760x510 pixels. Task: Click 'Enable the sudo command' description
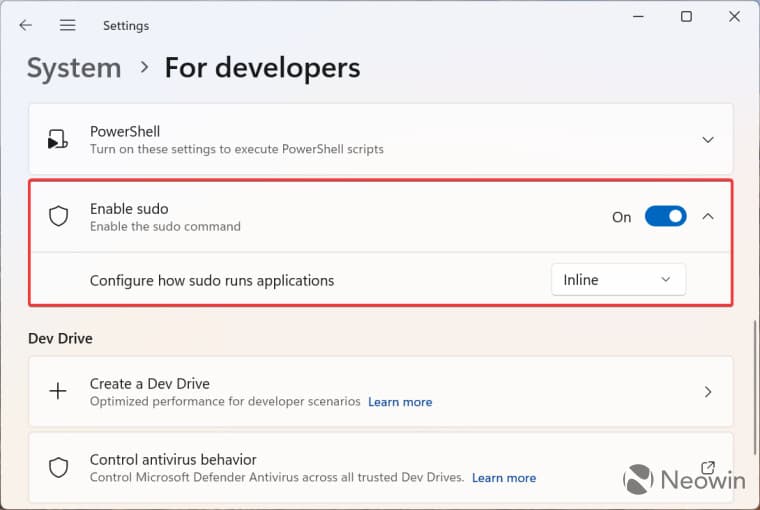tap(165, 226)
